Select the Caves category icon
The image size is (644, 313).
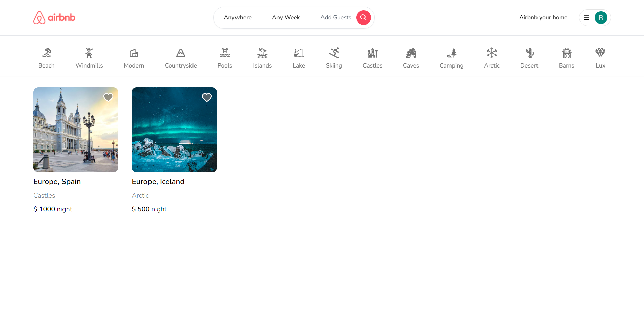point(411,53)
